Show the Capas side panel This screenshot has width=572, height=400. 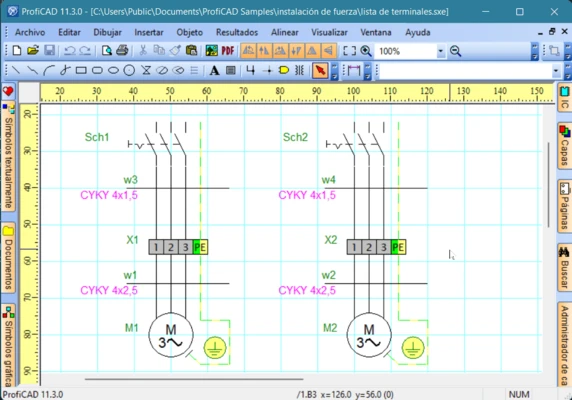pos(564,145)
